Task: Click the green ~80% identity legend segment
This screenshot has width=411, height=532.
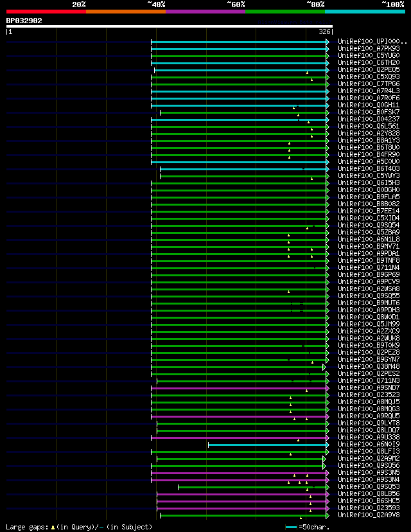Action: coord(285,12)
